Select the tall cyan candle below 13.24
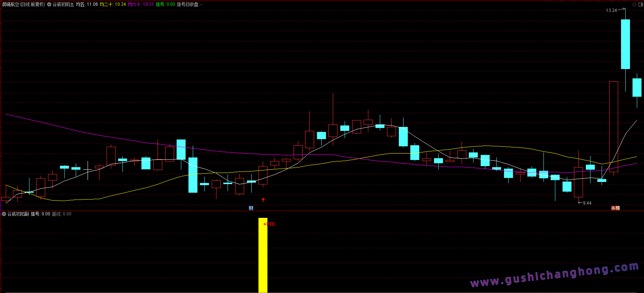 625,44
